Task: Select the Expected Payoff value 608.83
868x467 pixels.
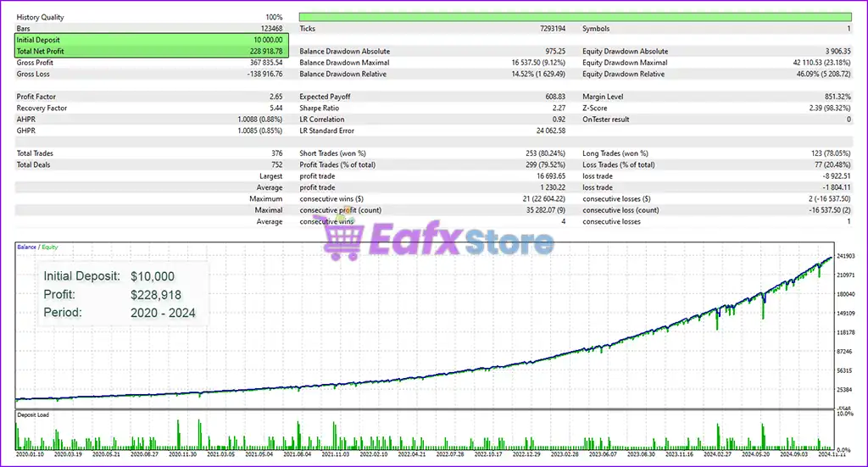Action: 556,97
